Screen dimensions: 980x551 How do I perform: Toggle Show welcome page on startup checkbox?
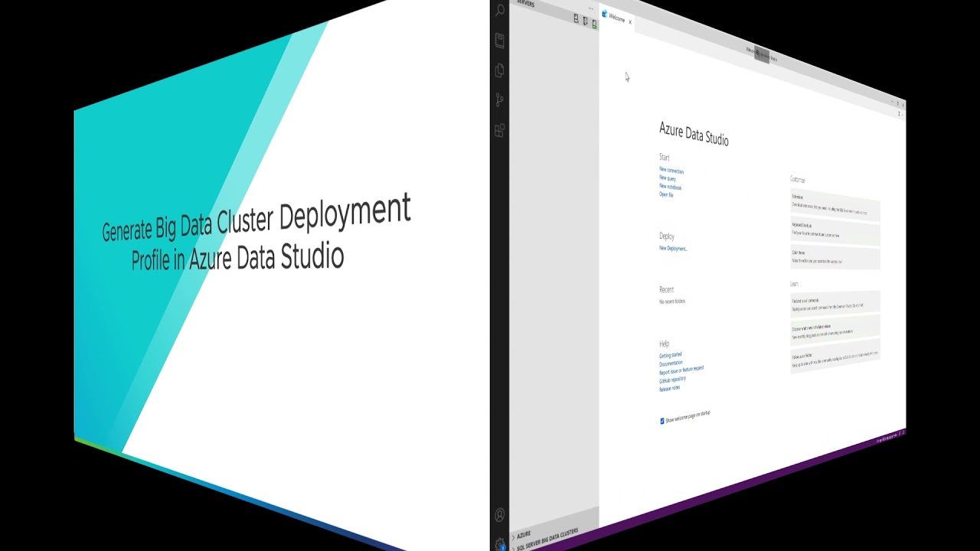click(662, 421)
